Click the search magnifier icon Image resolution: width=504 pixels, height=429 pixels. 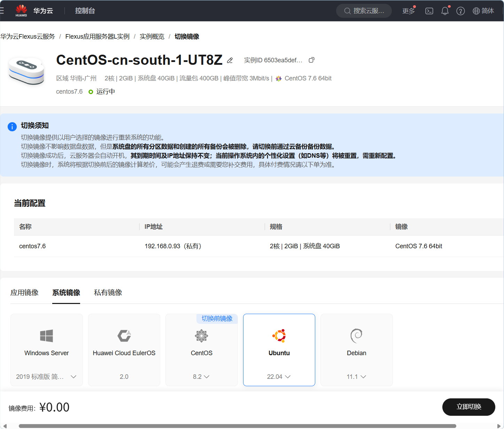(x=347, y=11)
